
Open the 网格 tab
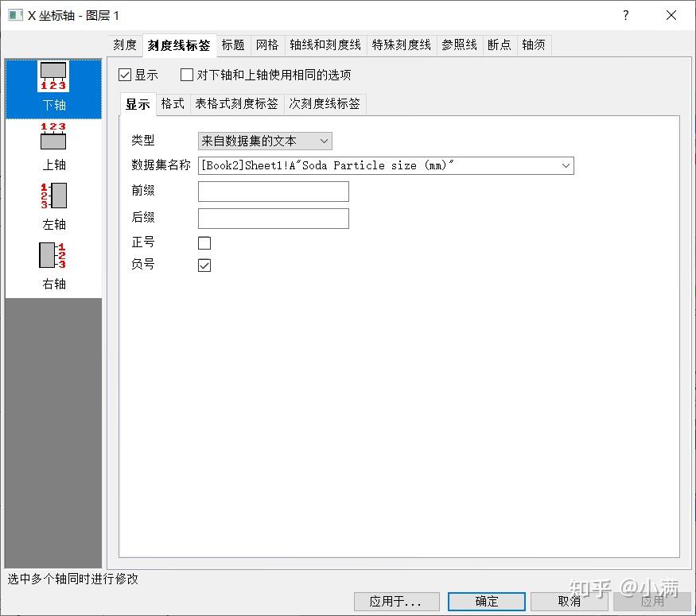[267, 45]
